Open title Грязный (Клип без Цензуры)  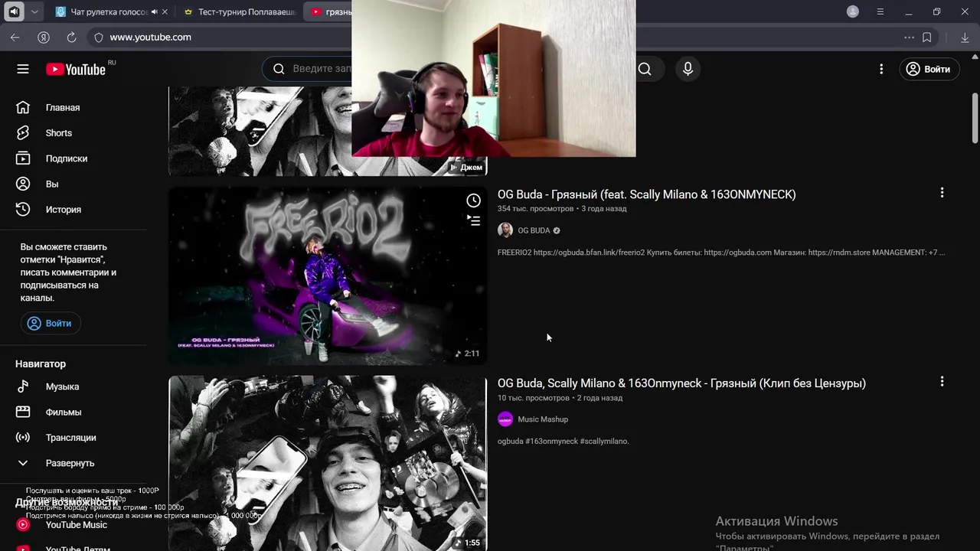[681, 383]
